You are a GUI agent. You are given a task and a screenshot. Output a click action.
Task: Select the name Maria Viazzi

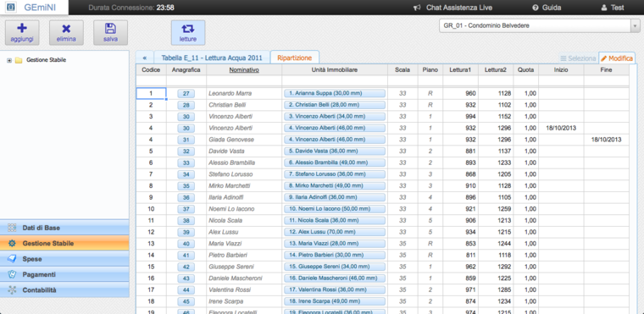tap(225, 244)
